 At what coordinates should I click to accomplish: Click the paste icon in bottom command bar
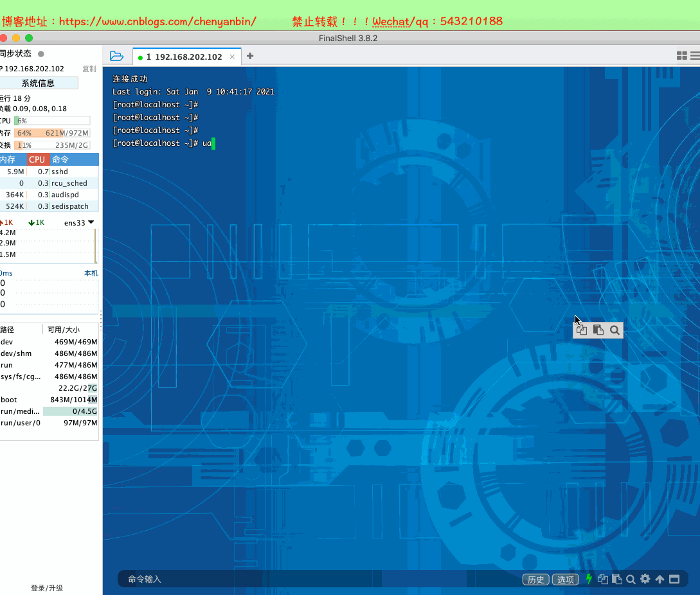coord(617,579)
